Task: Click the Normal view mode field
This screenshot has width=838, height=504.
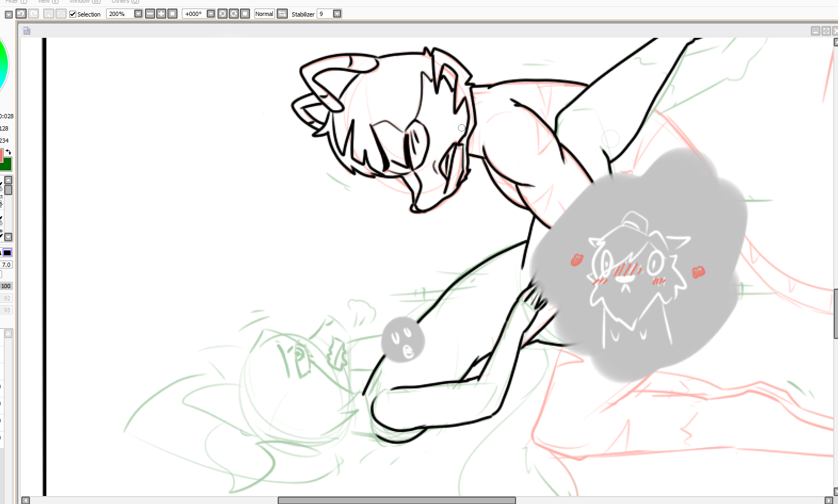Action: [x=264, y=14]
